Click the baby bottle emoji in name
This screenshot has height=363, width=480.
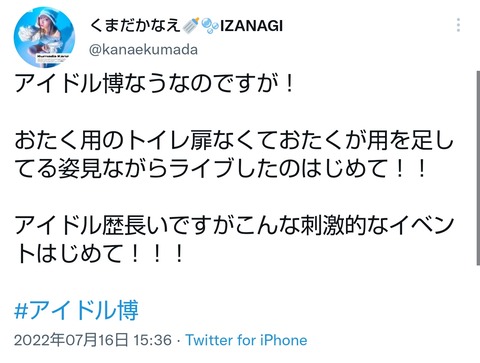[191, 25]
